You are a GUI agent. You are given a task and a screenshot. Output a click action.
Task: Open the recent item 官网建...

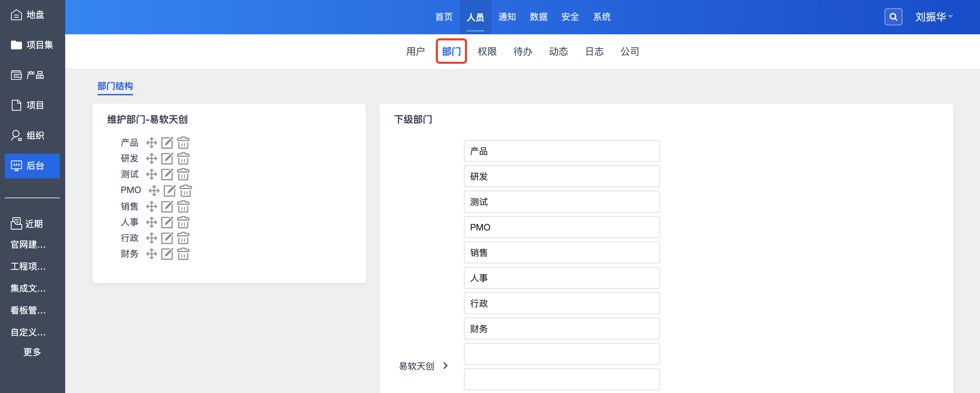(x=28, y=245)
